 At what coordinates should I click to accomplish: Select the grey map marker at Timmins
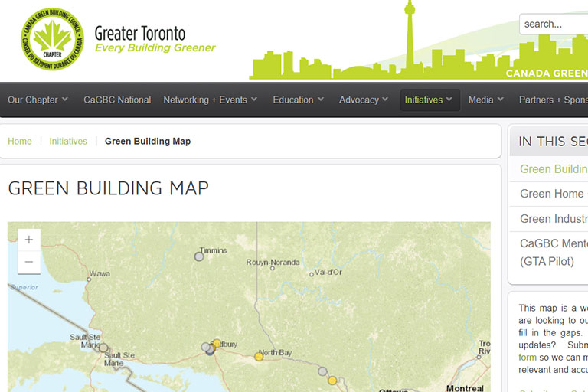point(199,256)
